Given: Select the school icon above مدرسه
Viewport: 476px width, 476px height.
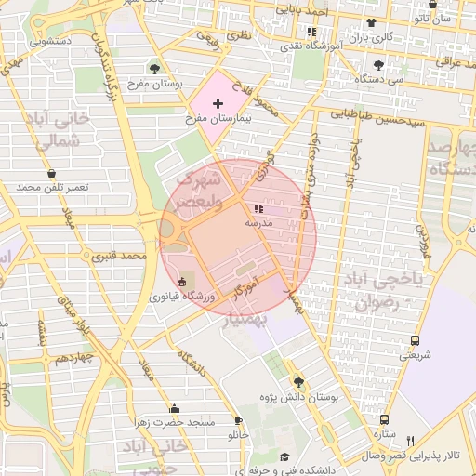Looking at the screenshot, I should (x=259, y=208).
